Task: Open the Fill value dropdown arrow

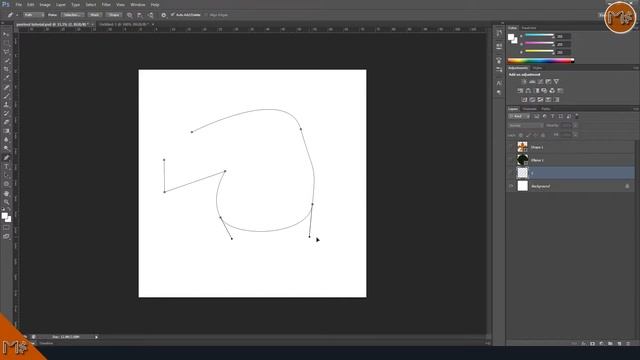Action: tap(575, 134)
